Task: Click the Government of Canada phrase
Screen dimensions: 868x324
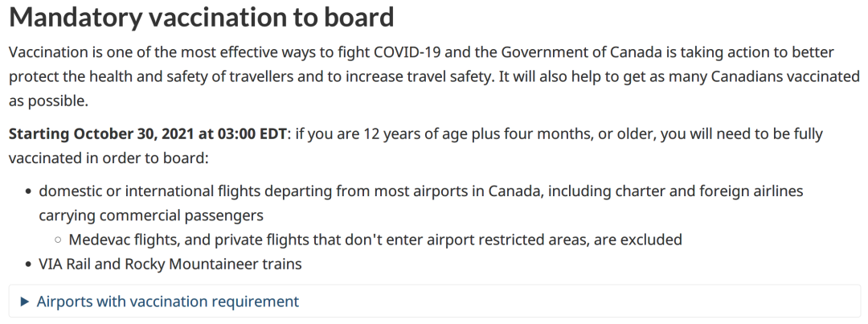Action: [x=582, y=52]
